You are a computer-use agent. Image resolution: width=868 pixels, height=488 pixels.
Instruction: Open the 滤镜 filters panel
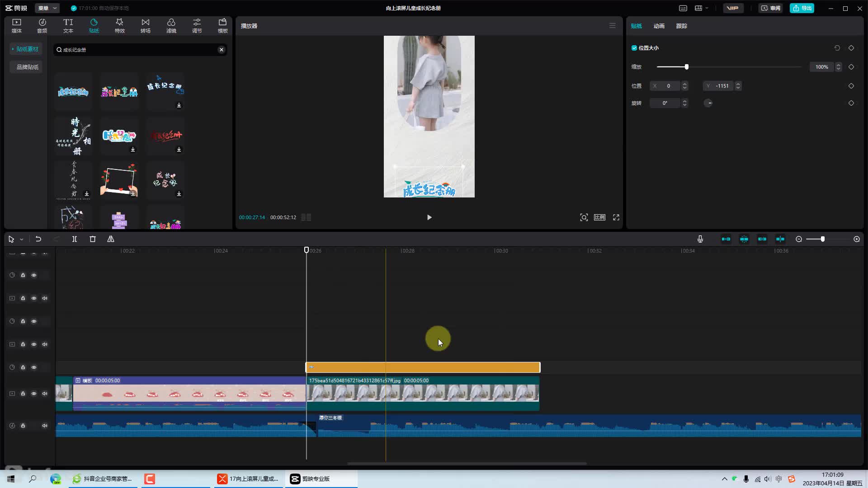click(x=171, y=26)
